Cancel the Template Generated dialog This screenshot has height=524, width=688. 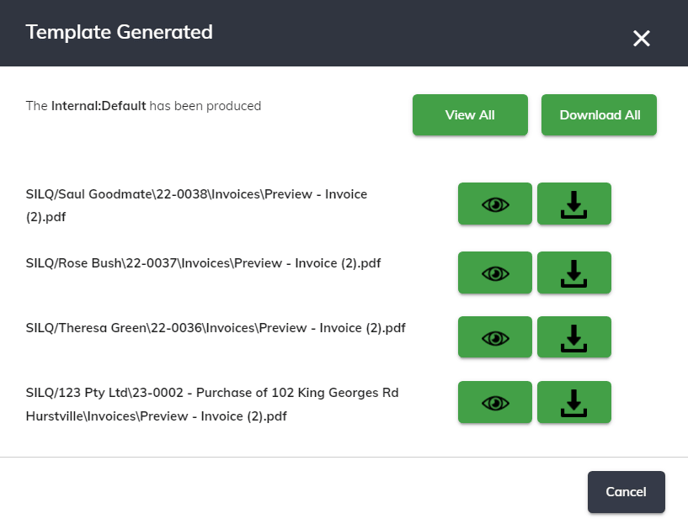coord(626,492)
